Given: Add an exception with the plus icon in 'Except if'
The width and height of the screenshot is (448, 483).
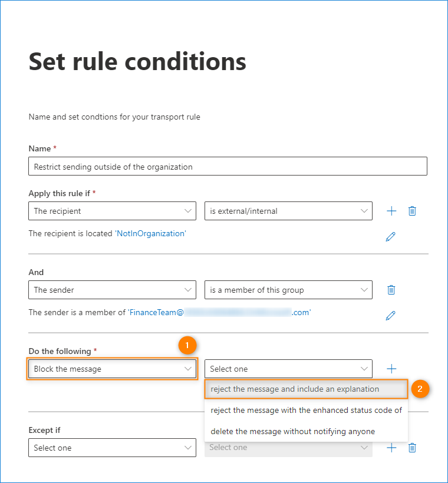Looking at the screenshot, I should pyautogui.click(x=391, y=448).
